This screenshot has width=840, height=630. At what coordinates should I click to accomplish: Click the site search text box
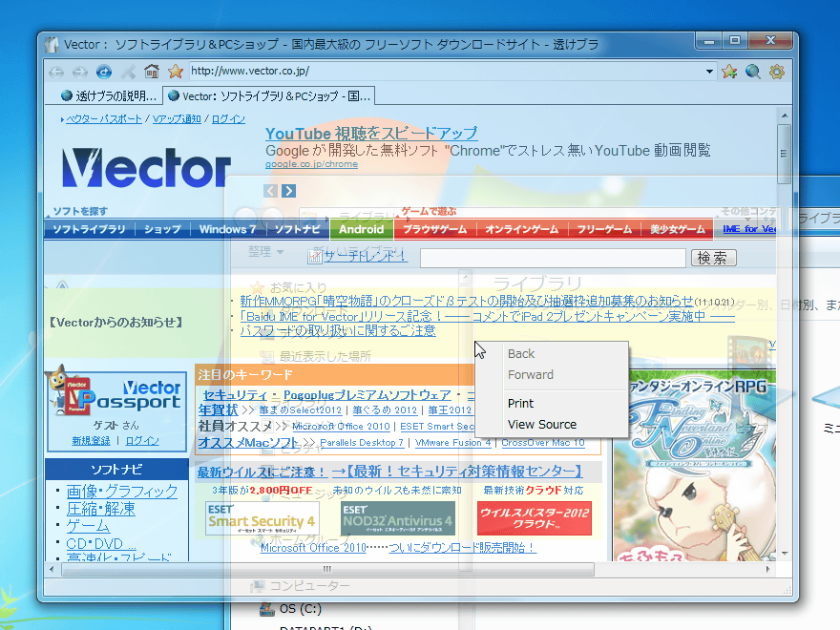point(553,258)
